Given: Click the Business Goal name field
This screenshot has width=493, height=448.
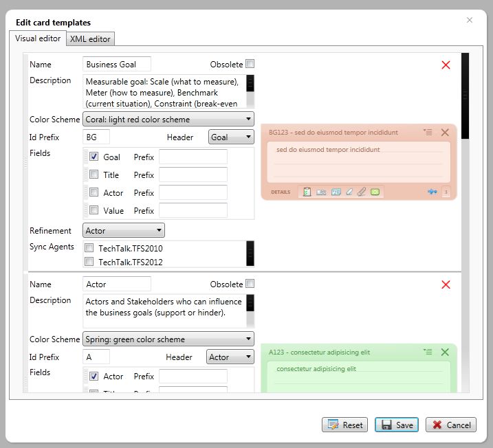Looking at the screenshot, I should pyautogui.click(x=117, y=64).
